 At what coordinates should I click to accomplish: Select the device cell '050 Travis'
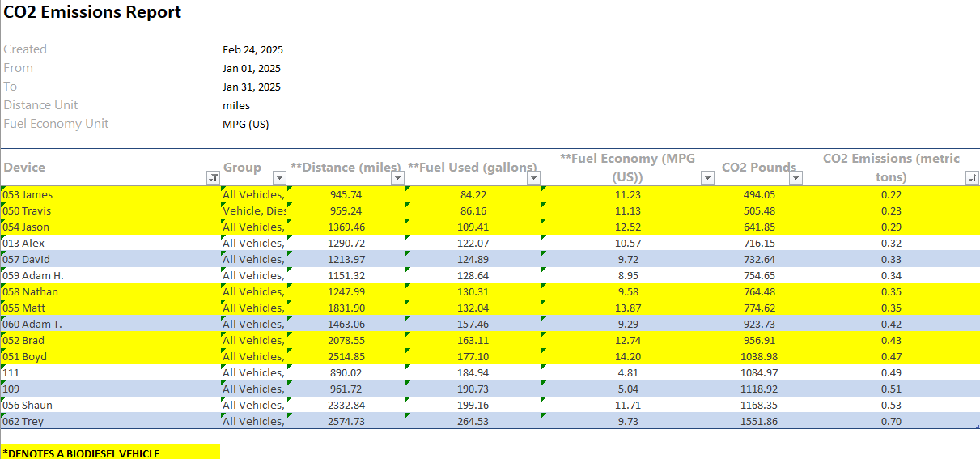[111, 210]
